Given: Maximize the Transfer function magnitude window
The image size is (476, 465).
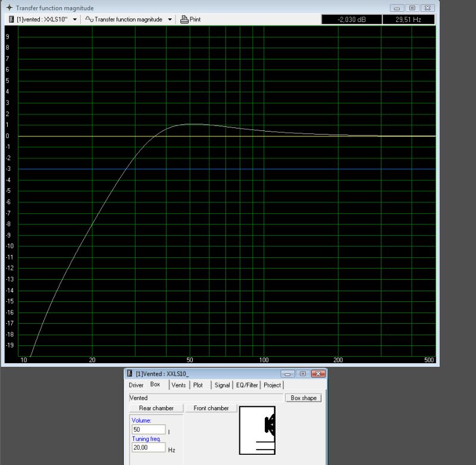Looking at the screenshot, I should (x=412, y=8).
